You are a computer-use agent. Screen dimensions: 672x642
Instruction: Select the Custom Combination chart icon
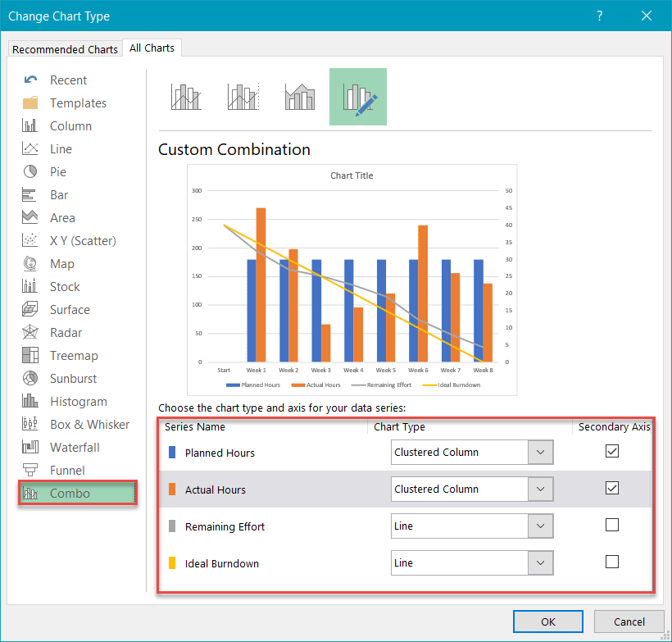[358, 97]
